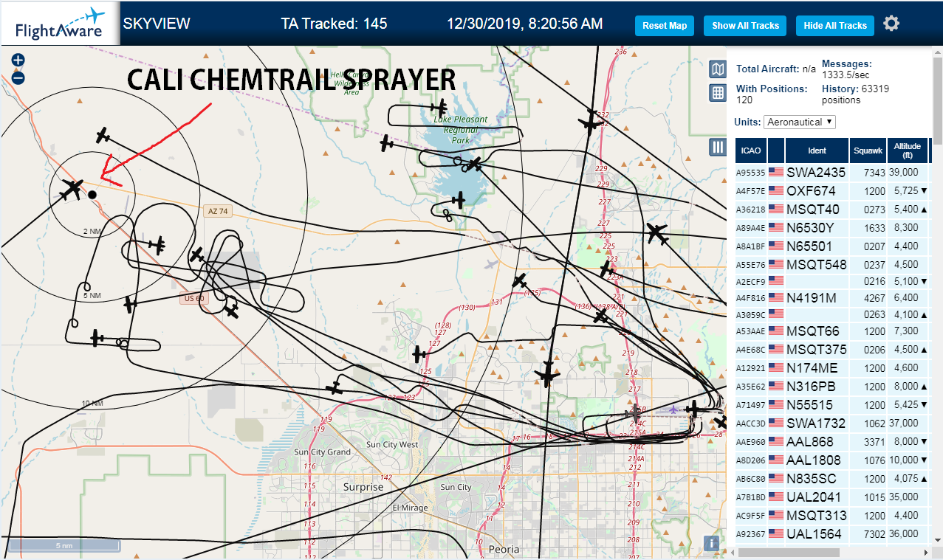
Task: Select the N4191M aircraft row
Action: point(832,297)
